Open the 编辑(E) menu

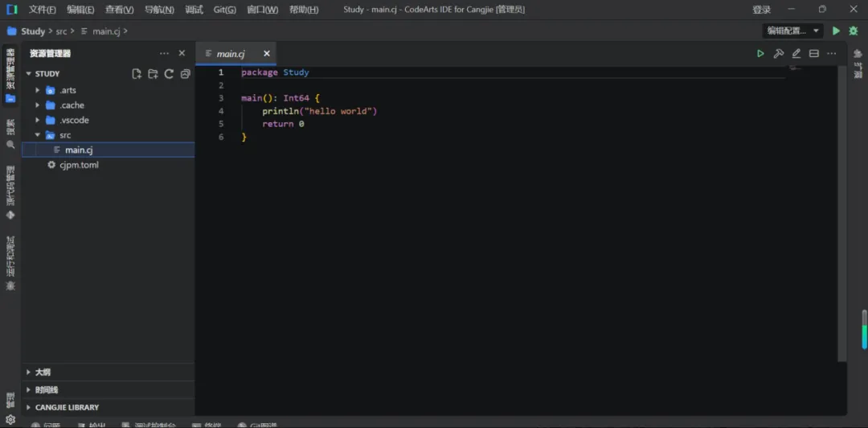click(x=80, y=10)
